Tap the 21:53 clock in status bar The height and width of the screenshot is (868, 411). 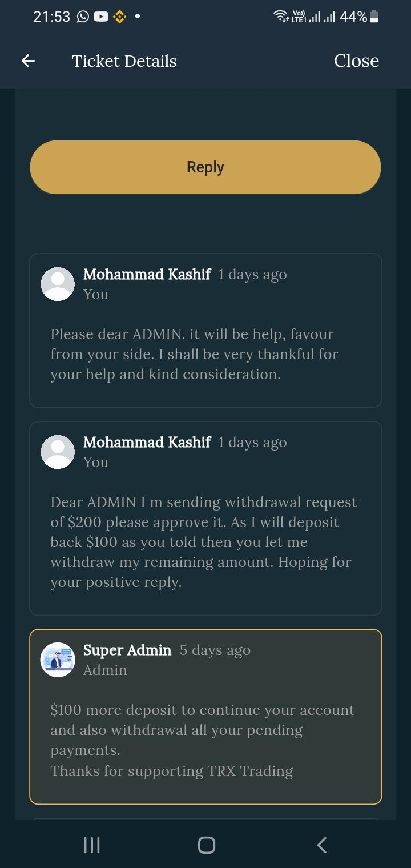coord(51,17)
